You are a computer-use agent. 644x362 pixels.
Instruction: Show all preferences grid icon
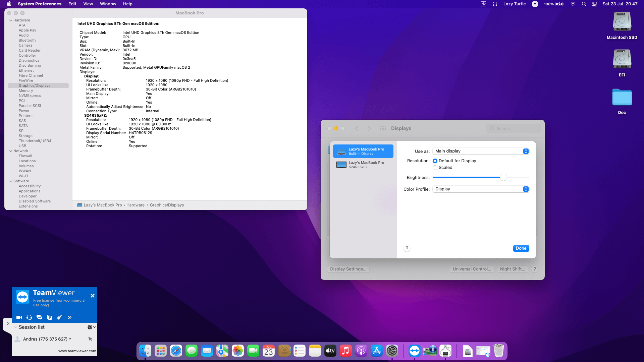coord(383,128)
